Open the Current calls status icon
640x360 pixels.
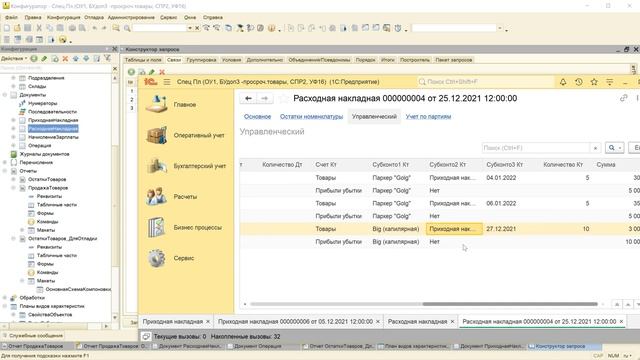coord(146,337)
